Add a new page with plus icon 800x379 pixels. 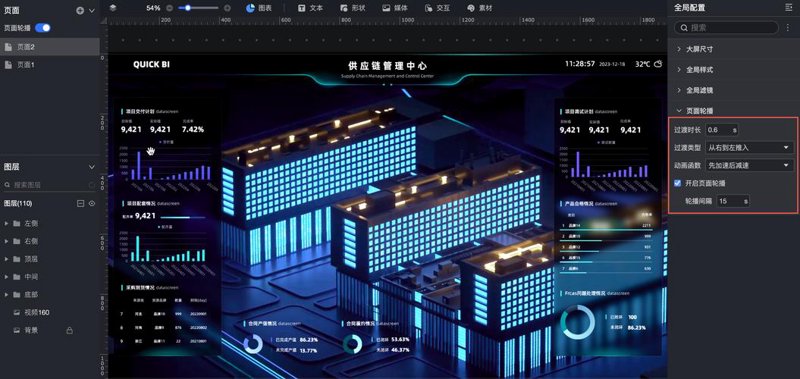pyautogui.click(x=80, y=10)
